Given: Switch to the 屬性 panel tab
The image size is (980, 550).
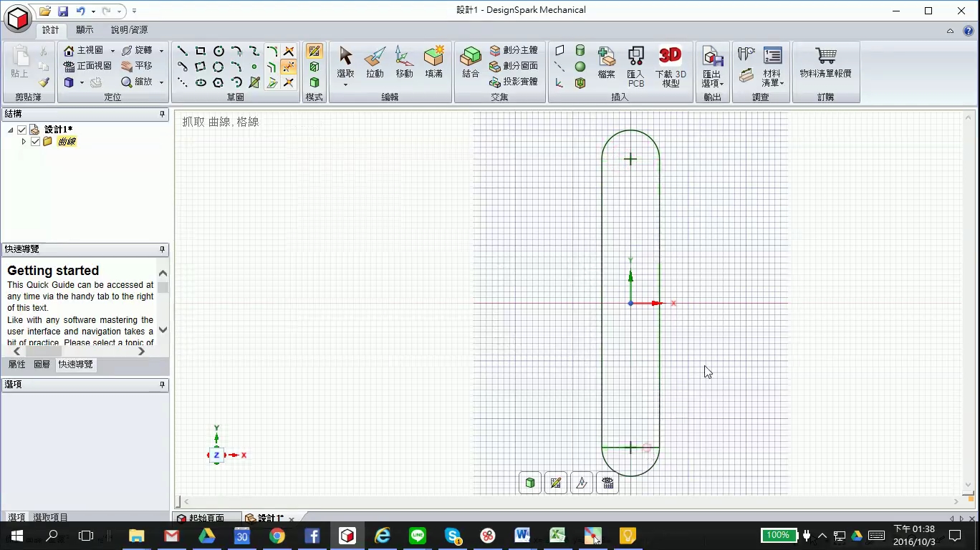Looking at the screenshot, I should (16, 365).
